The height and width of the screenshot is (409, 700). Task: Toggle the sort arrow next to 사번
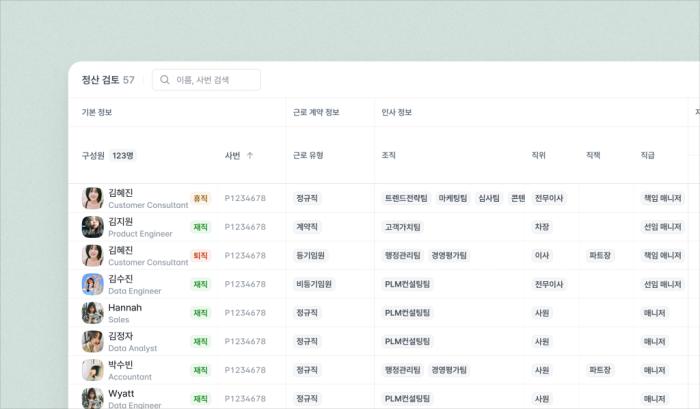[250, 155]
